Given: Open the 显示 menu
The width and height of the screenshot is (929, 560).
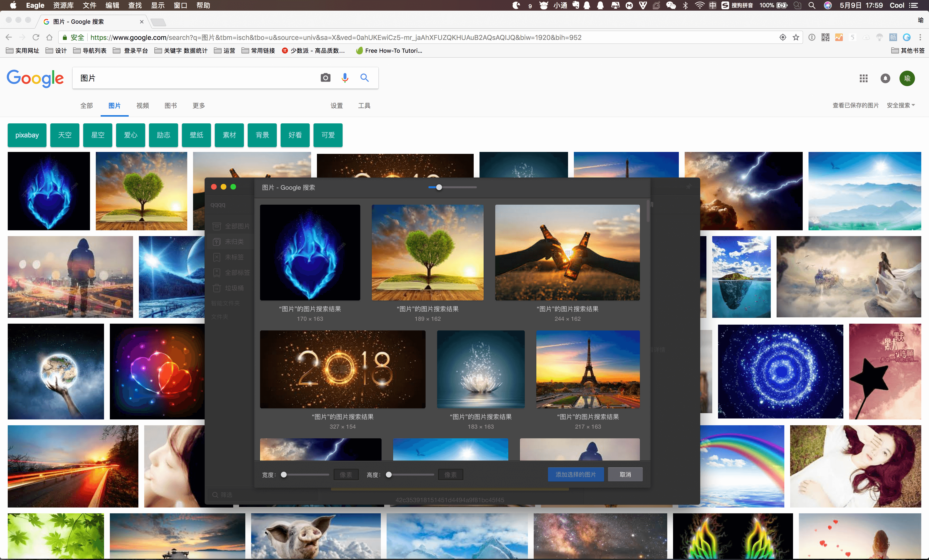Looking at the screenshot, I should click(157, 5).
